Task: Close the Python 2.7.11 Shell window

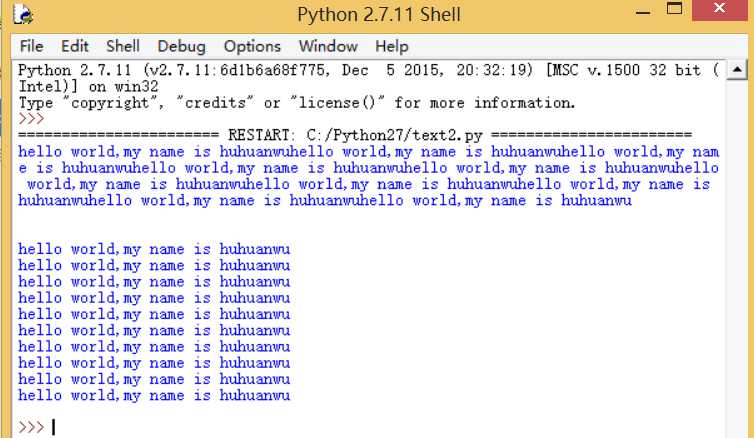Action: pyautogui.click(x=719, y=9)
